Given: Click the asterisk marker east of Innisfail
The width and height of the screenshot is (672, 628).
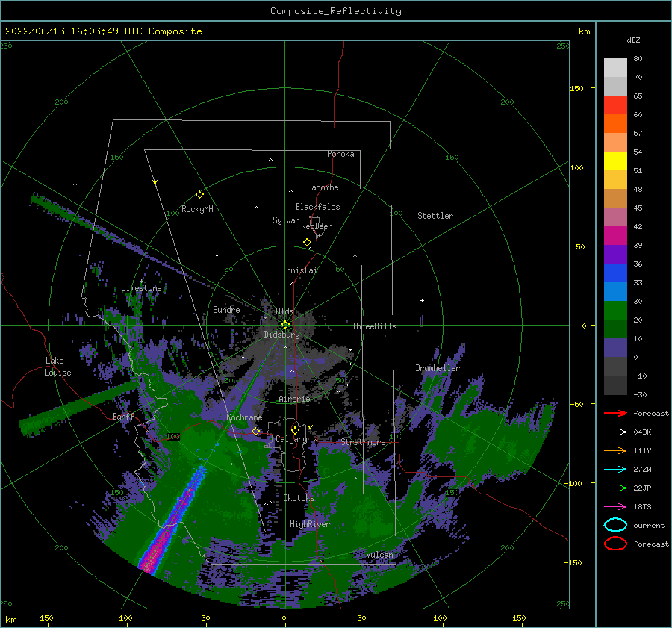Looking at the screenshot, I should pos(355,256).
